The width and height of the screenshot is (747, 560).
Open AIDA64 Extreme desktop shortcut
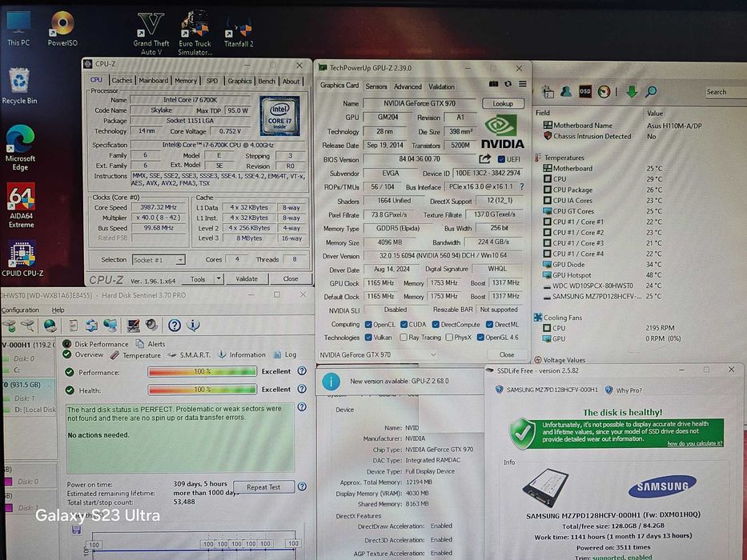tap(21, 206)
